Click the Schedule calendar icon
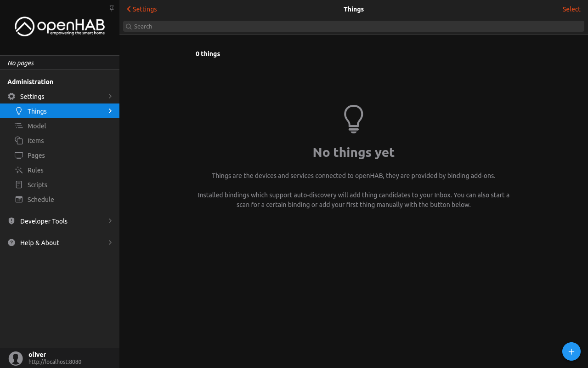588x368 pixels. coord(19,199)
